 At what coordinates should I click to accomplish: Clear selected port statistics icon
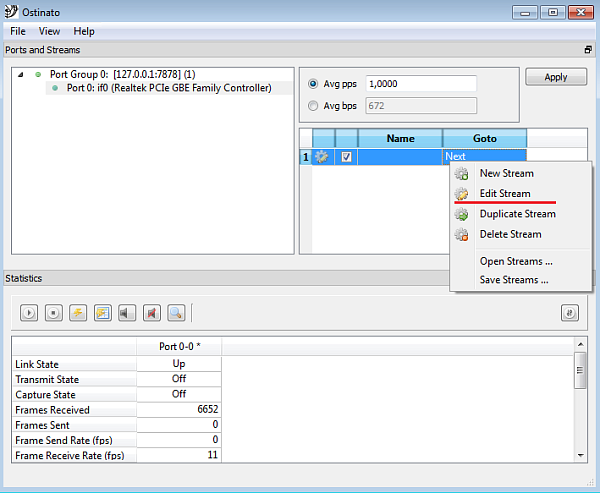pos(78,313)
